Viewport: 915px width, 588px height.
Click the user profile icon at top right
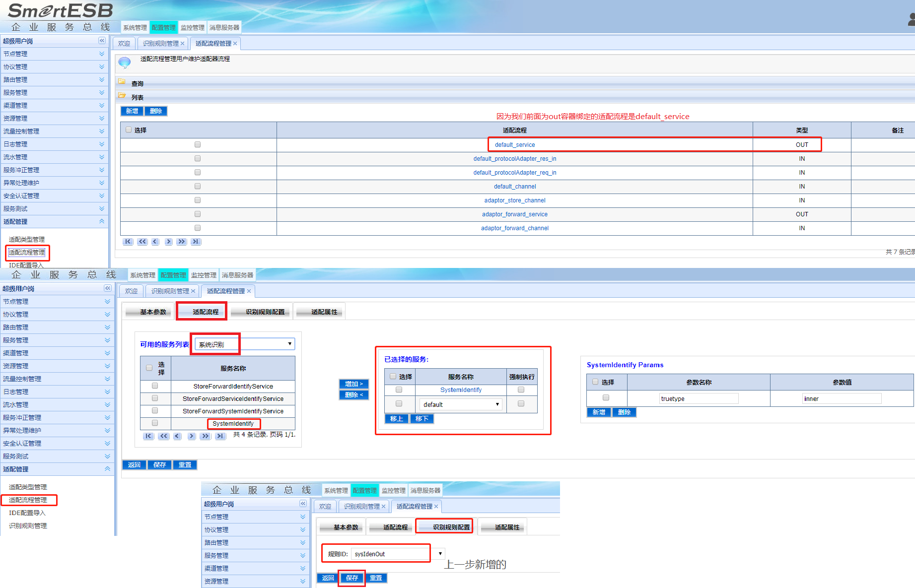(911, 20)
